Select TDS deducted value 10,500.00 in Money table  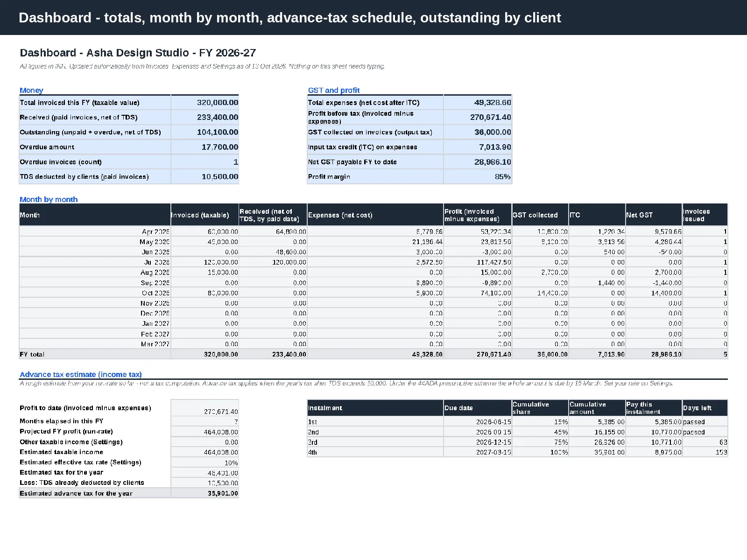pyautogui.click(x=205, y=177)
